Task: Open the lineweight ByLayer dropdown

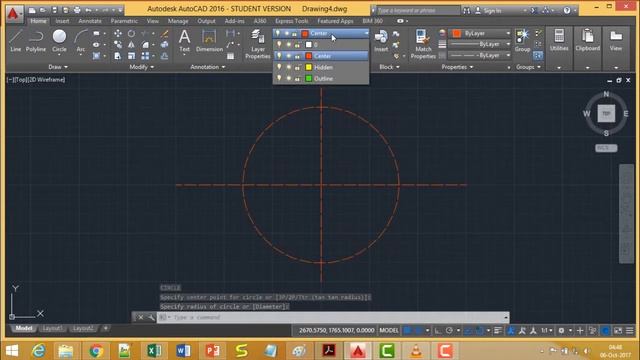Action: [480, 44]
